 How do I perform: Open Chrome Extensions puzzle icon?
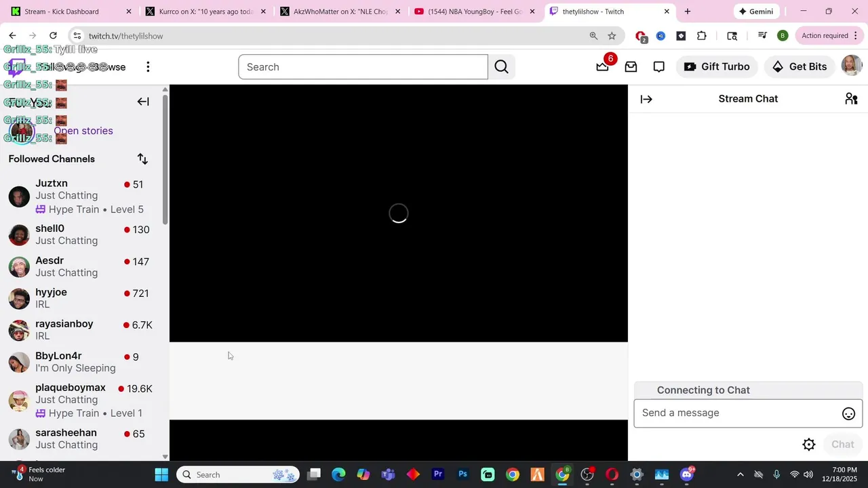tap(701, 36)
